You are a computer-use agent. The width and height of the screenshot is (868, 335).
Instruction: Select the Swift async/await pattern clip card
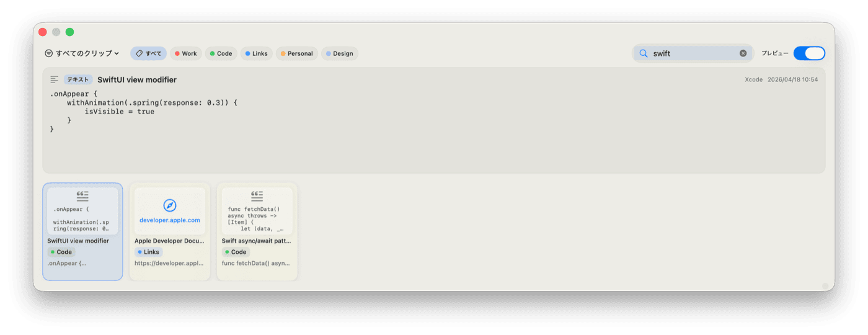click(257, 231)
